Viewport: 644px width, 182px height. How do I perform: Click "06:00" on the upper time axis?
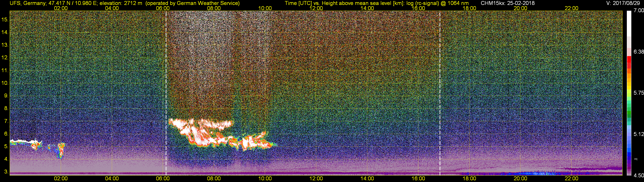[x=163, y=8]
